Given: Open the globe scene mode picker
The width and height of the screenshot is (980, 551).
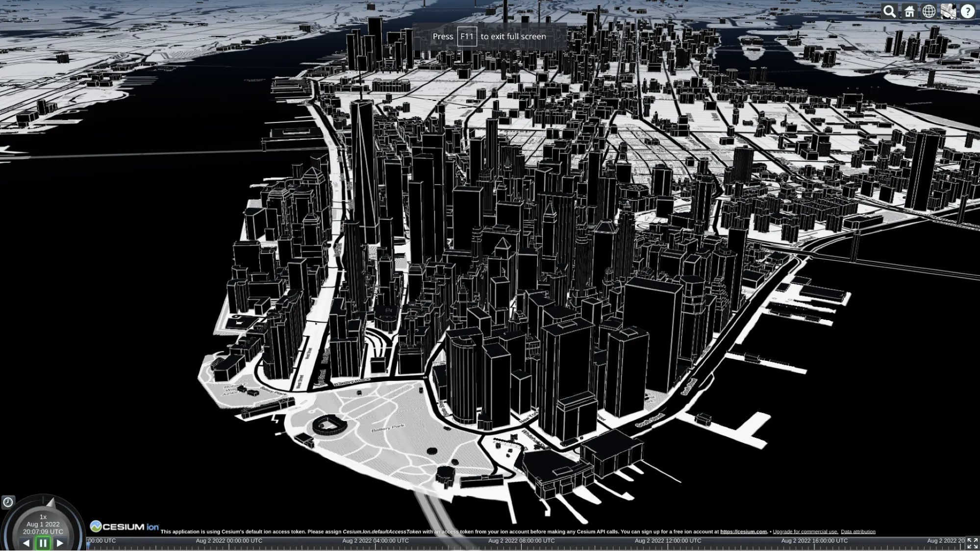Looking at the screenshot, I should point(929,11).
